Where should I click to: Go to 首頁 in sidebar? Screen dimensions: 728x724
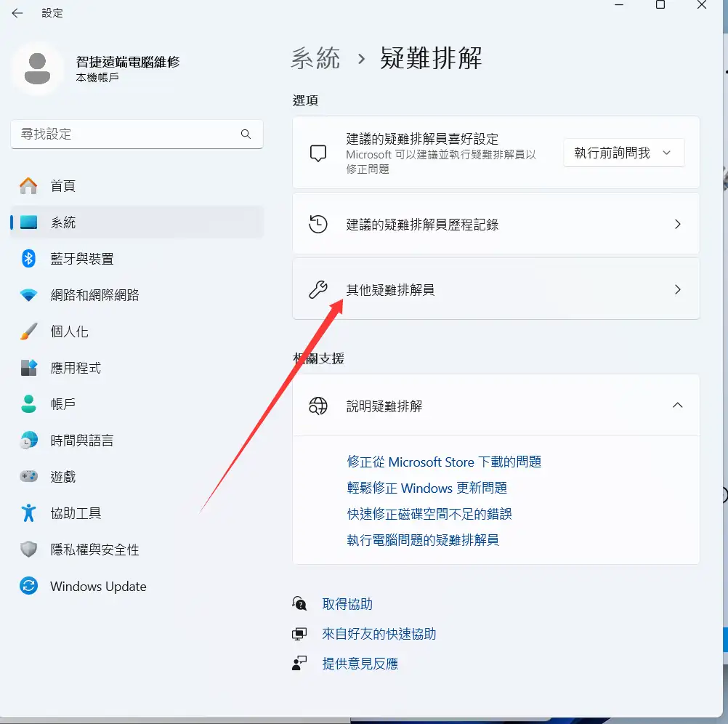[x=62, y=186]
